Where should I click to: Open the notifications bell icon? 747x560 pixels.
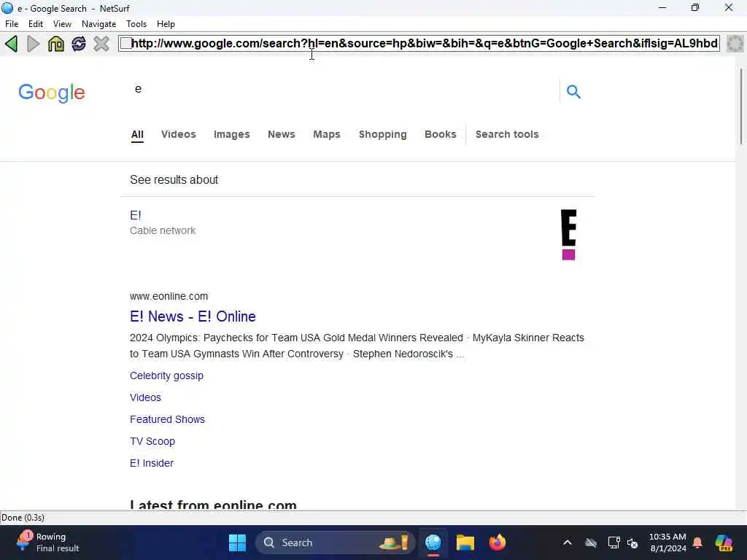697,542
